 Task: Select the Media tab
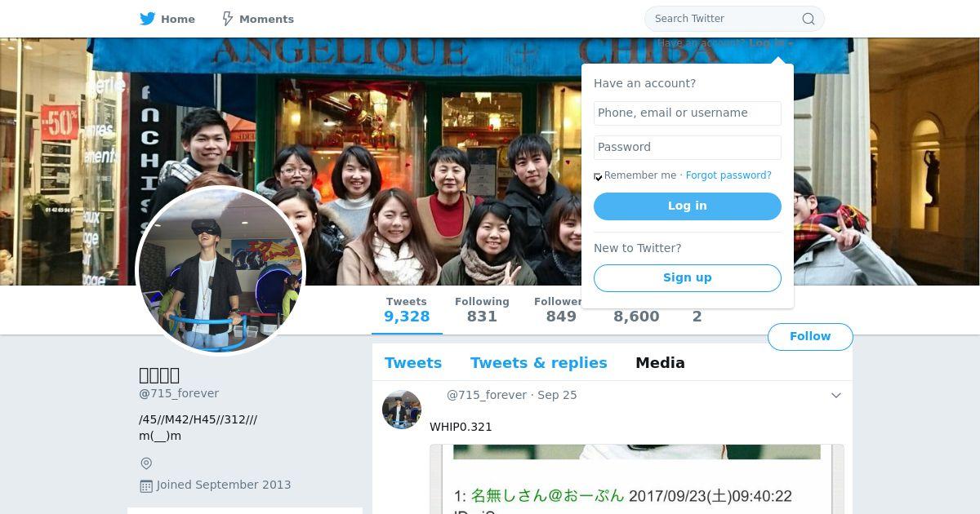[660, 363]
